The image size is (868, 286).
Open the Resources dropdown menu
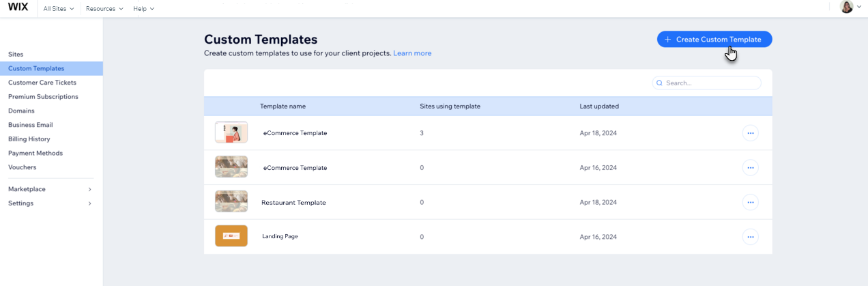click(104, 9)
